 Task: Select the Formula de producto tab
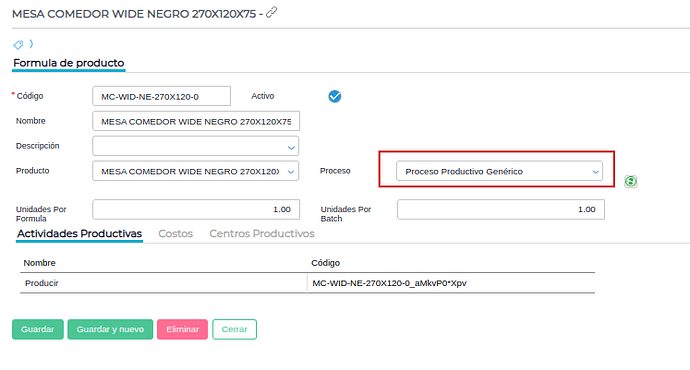point(69,63)
